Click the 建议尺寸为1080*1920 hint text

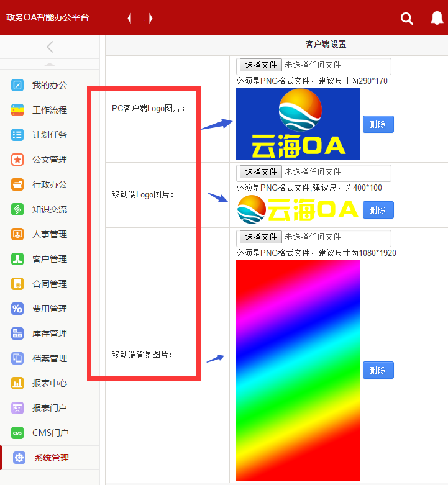(x=357, y=253)
